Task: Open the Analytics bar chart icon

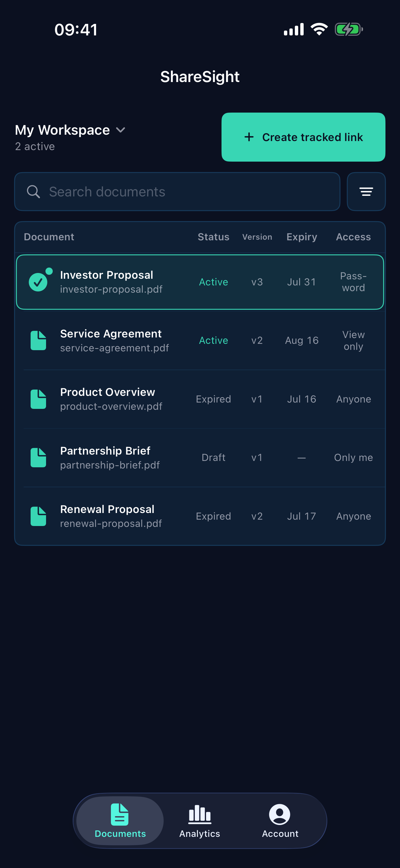Action: pos(200,814)
